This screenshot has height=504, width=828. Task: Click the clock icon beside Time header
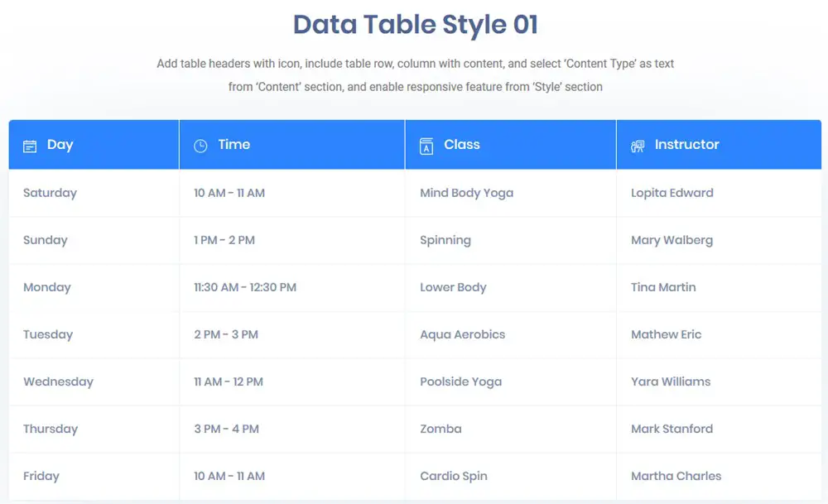point(200,146)
